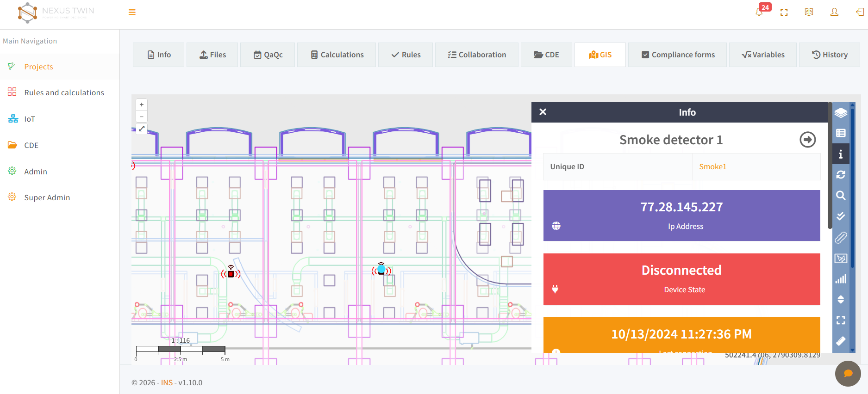Open the History tab
Screen dimensions: 868x394
830,55
